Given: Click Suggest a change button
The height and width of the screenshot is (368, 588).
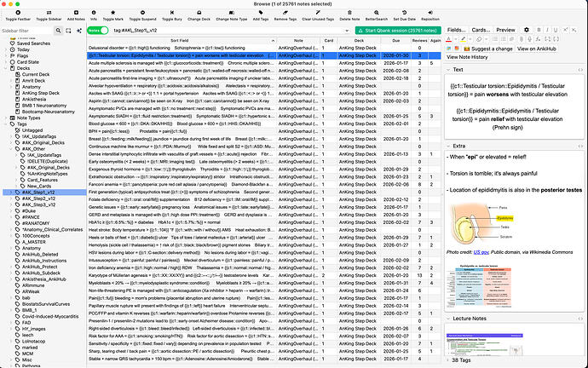Looking at the screenshot, I should tap(488, 49).
